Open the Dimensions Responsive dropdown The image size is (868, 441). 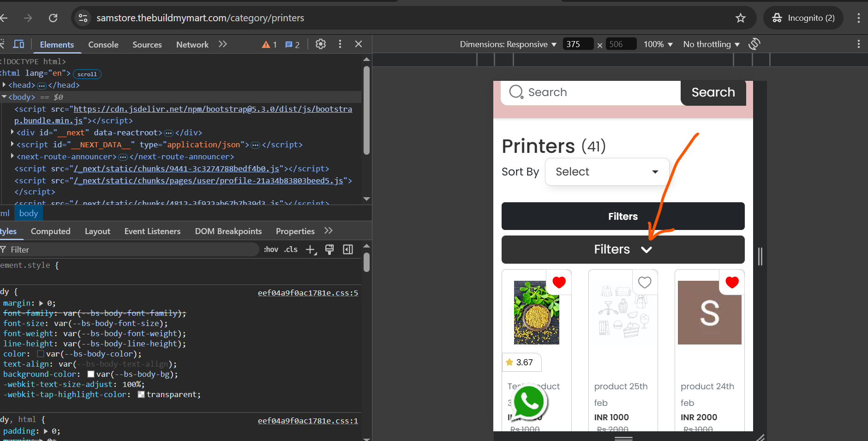(x=508, y=44)
